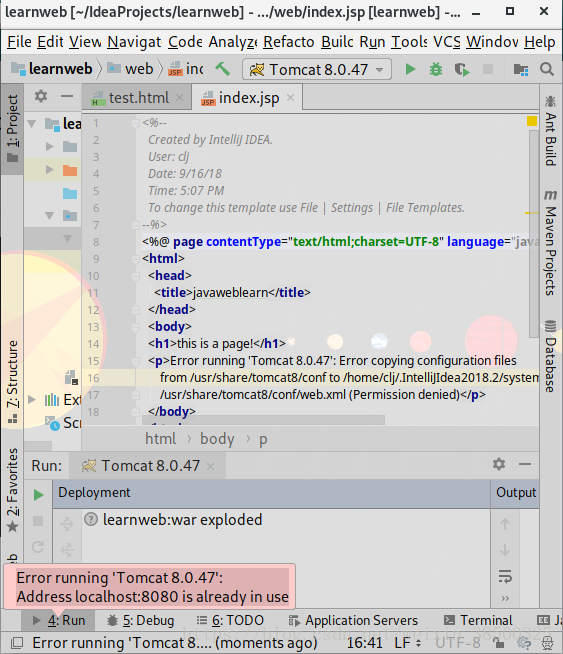Image resolution: width=563 pixels, height=654 pixels.
Task: Open the VCS menu
Action: (x=447, y=42)
